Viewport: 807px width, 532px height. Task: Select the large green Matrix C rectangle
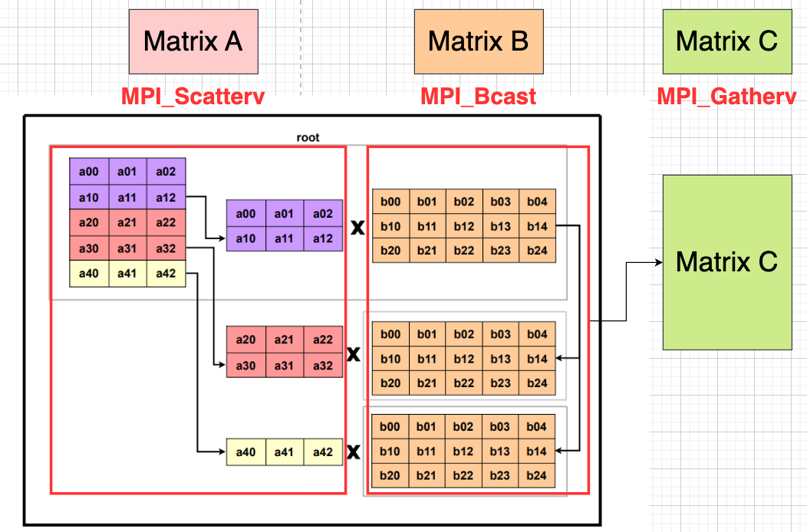726,262
